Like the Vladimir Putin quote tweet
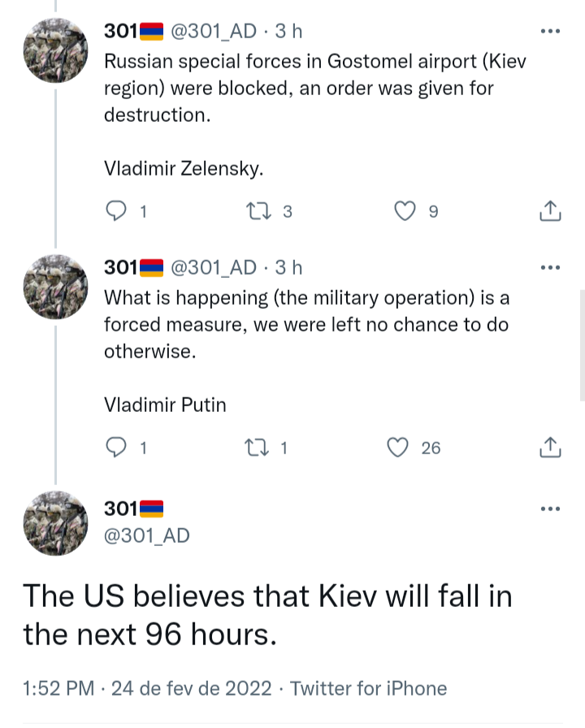Image resolution: width=585 pixels, height=728 pixels. (397, 447)
